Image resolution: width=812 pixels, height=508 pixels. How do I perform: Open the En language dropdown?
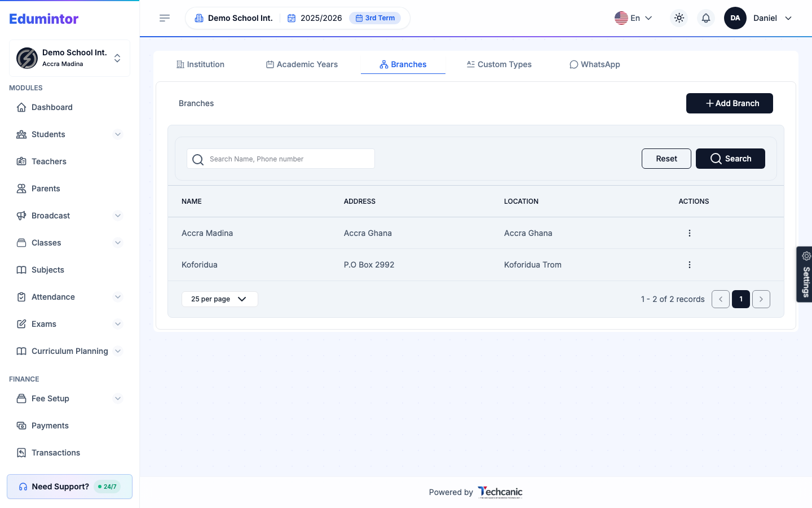633,18
